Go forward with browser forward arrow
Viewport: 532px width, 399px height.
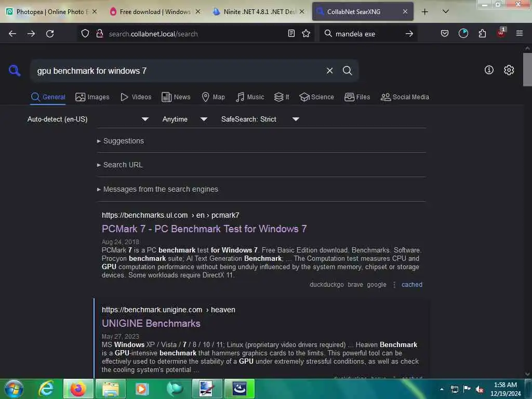coord(31,34)
